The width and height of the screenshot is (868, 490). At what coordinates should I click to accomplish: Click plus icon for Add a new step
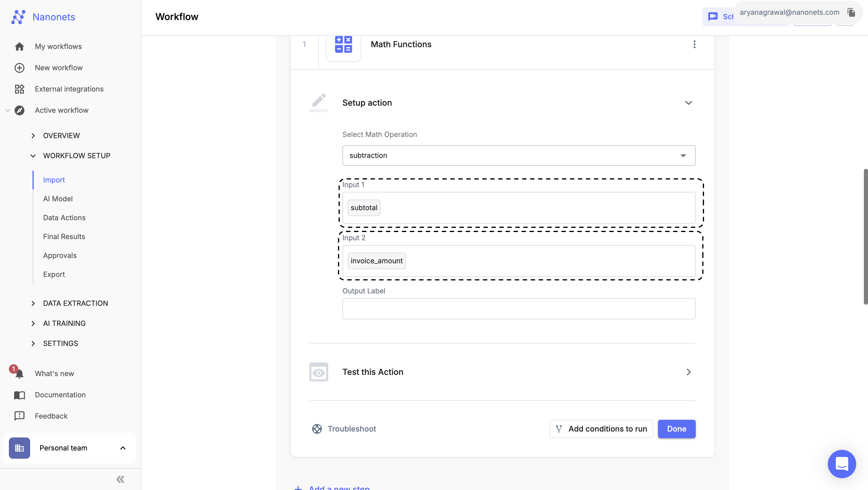click(298, 488)
